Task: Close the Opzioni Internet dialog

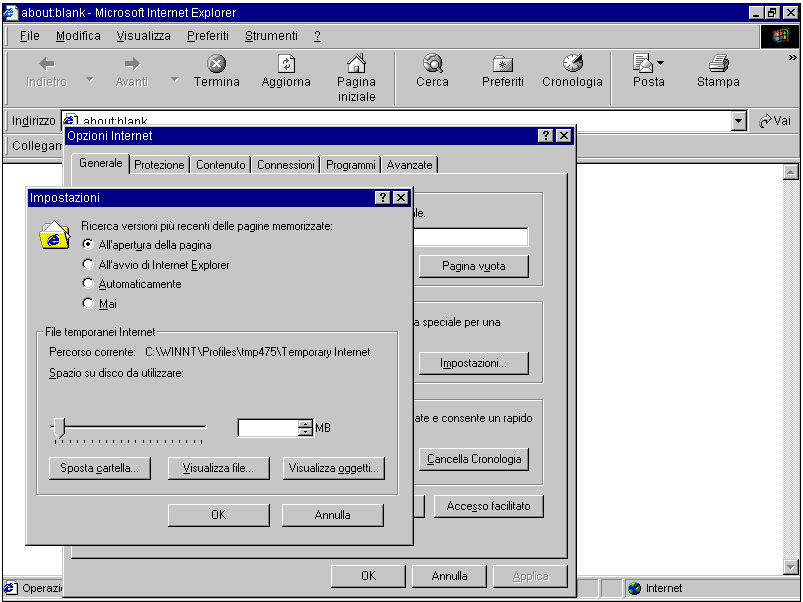Action: click(564, 136)
